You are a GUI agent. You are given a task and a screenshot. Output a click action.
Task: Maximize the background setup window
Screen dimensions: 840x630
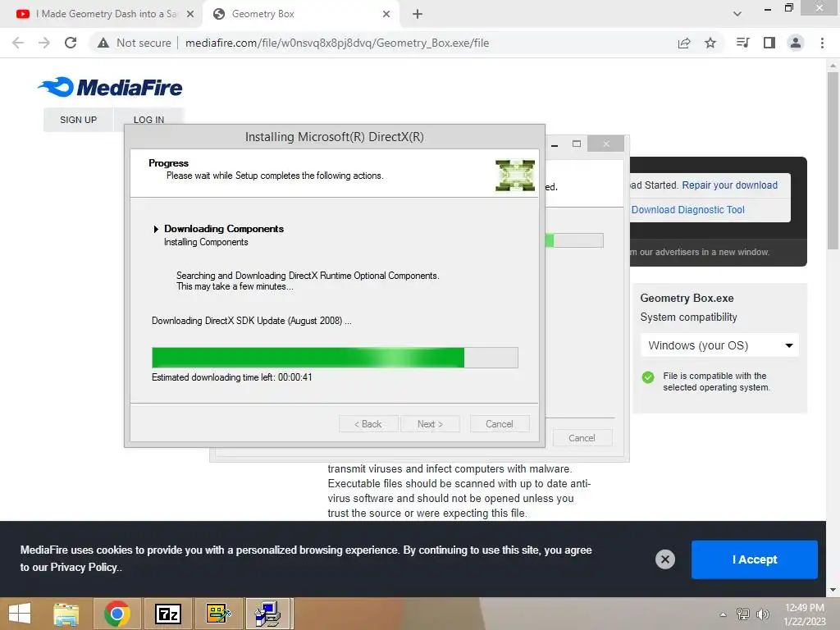[577, 144]
